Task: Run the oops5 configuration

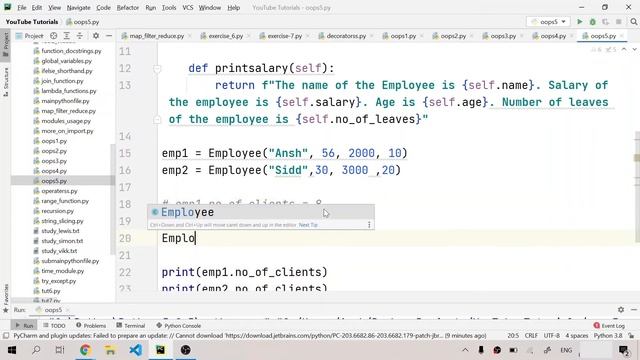Action: (x=580, y=22)
